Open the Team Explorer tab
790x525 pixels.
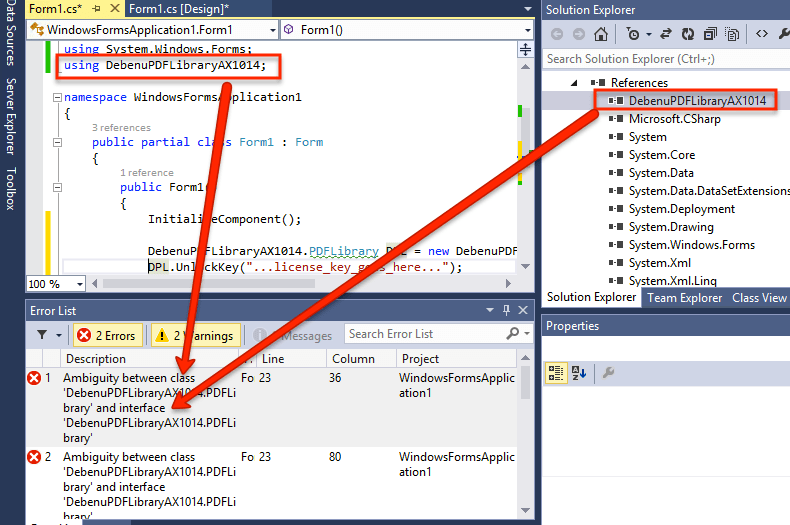[x=684, y=298]
